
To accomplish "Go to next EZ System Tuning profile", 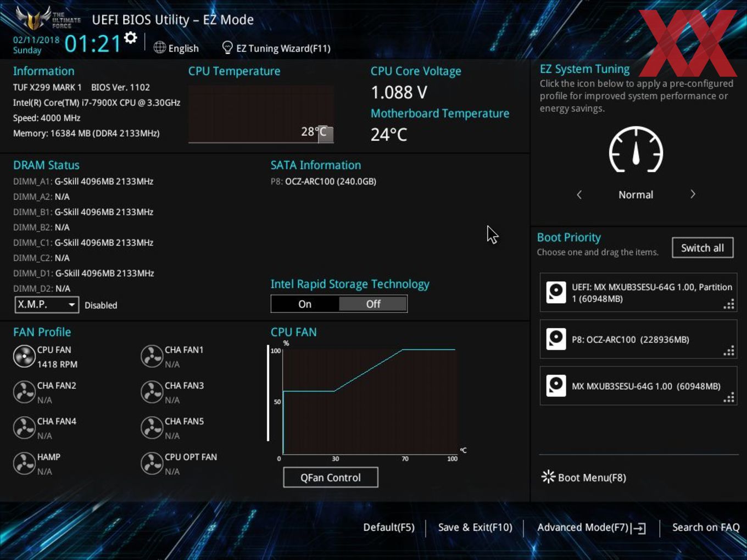I will click(693, 194).
